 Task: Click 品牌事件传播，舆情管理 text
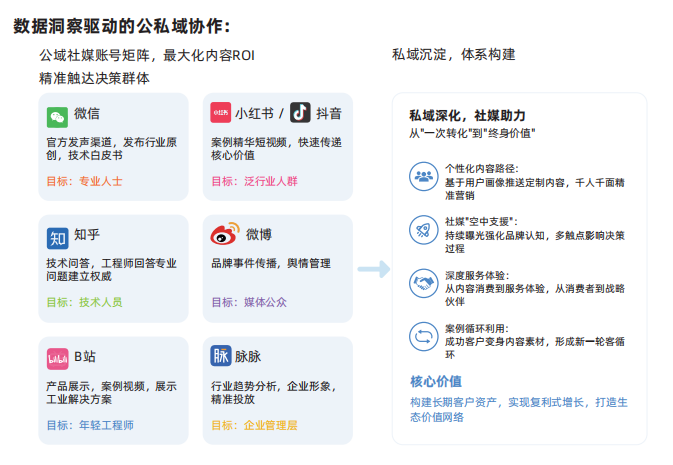point(271,263)
